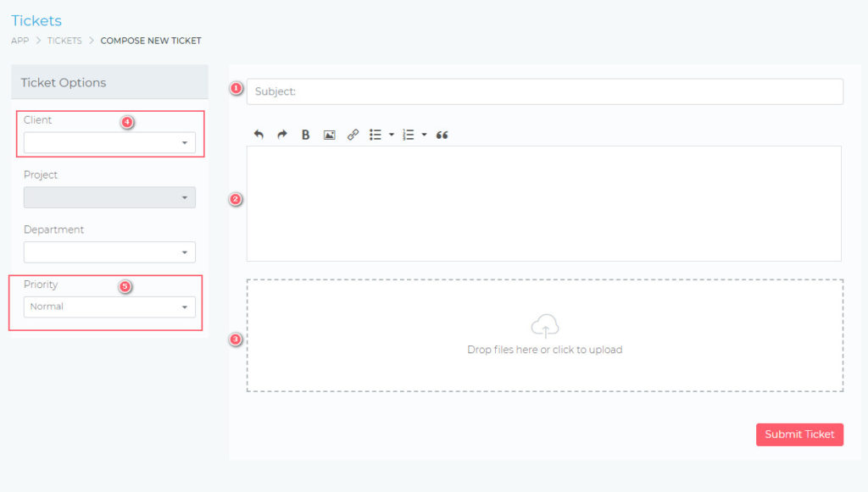
Task: Click inside the Subject input field
Action: [542, 91]
